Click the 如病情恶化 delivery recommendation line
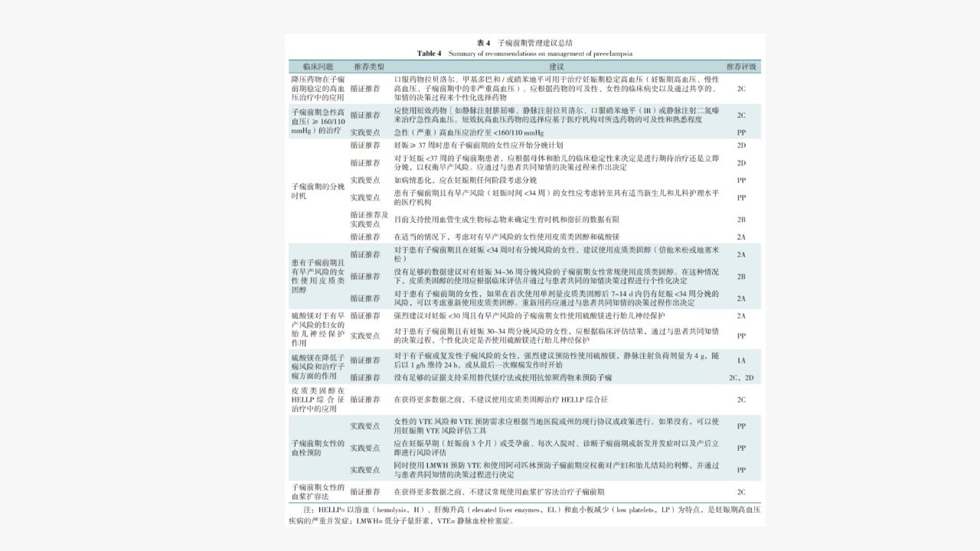The height and width of the screenshot is (551, 980). 465,180
